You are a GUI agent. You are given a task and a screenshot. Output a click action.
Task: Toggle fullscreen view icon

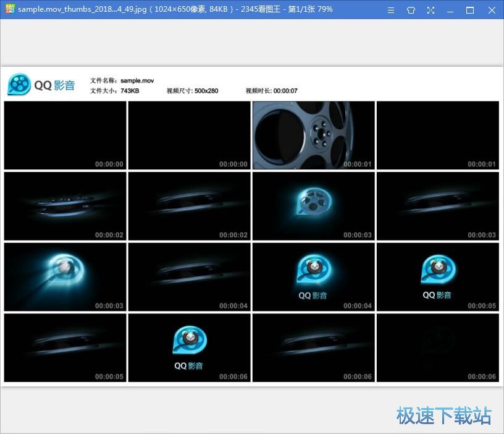point(430,10)
